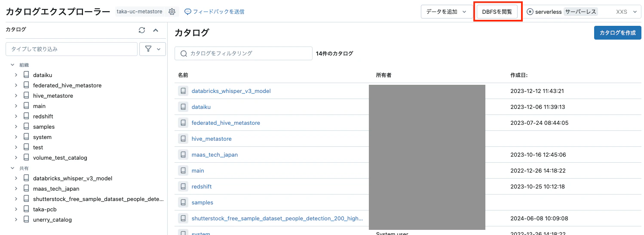644x235 pixels.
Task: Click taka-pcb catalog icon in tree
Action: point(26,209)
